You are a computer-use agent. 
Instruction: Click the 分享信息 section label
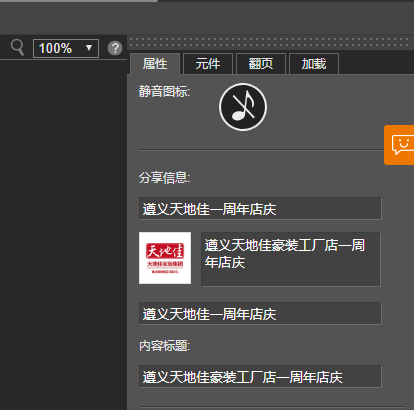pos(165,178)
